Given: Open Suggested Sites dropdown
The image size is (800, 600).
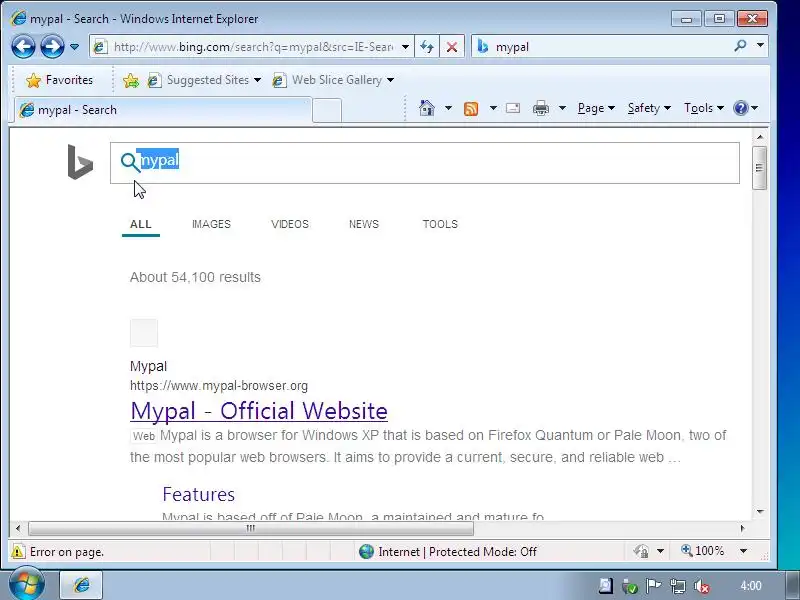Looking at the screenshot, I should coord(204,80).
